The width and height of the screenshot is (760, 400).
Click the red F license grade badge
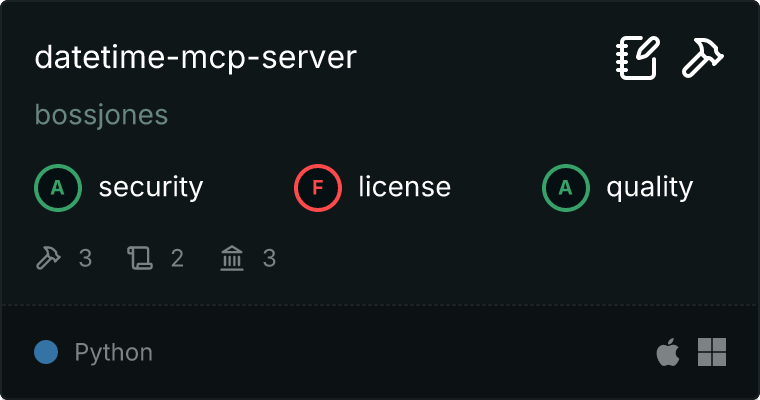pos(318,187)
